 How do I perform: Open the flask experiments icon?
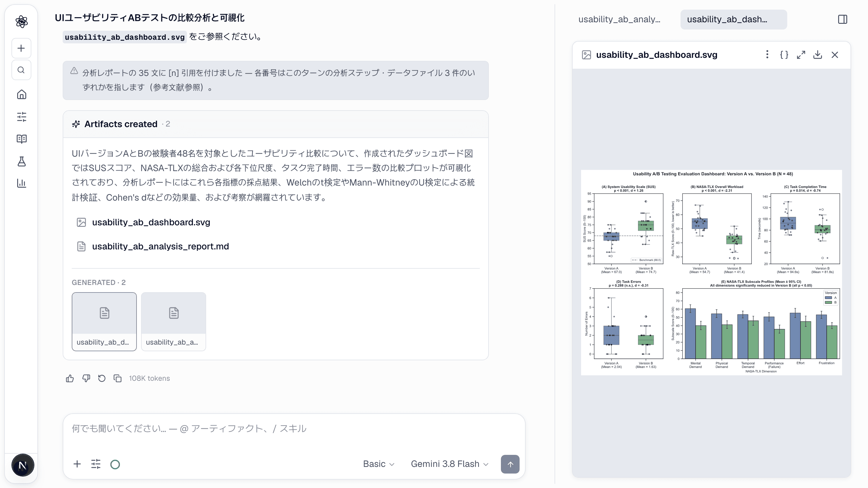pyautogui.click(x=22, y=161)
